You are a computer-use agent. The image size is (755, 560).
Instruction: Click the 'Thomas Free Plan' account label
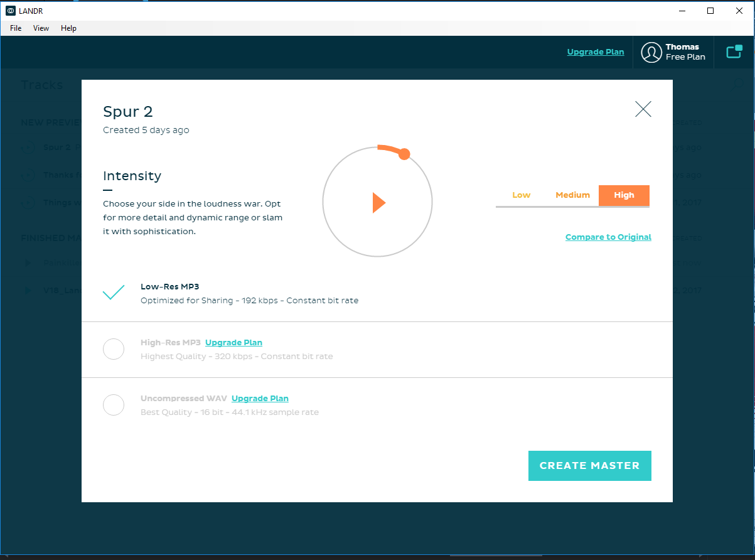(685, 52)
